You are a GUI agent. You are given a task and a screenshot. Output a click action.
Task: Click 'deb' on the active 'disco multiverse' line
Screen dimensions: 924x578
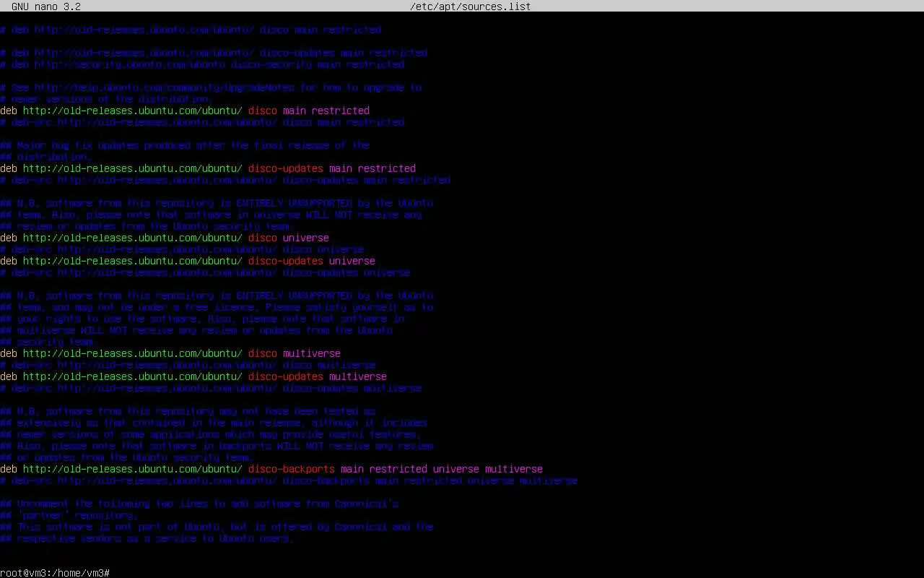(9, 353)
